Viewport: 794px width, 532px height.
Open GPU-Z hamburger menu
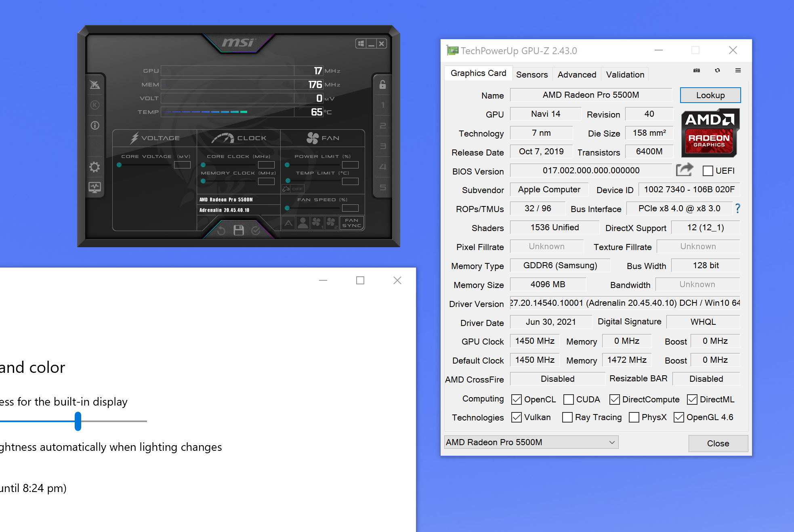coord(738,70)
